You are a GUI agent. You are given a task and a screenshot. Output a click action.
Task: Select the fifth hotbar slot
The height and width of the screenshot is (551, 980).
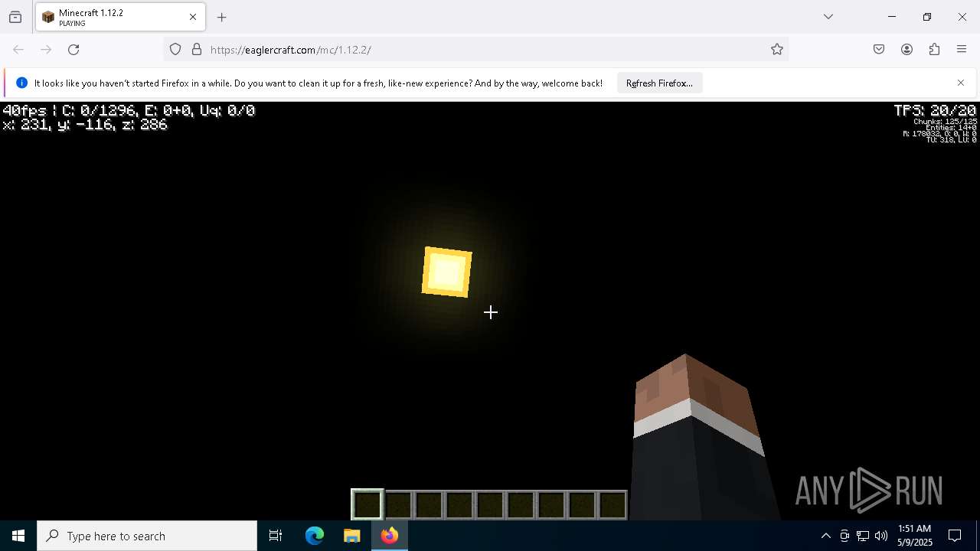pos(490,505)
